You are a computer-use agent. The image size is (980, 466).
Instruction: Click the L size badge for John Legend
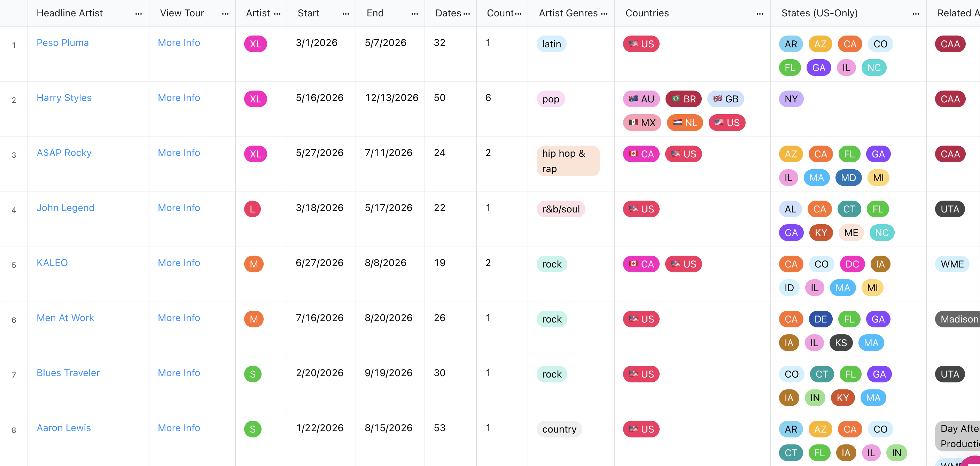(x=252, y=209)
